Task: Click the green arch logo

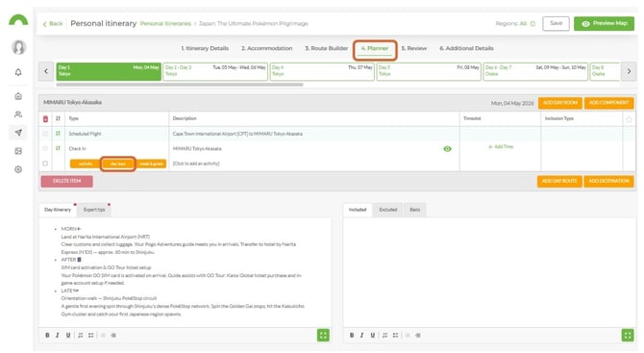Action: pos(18,20)
